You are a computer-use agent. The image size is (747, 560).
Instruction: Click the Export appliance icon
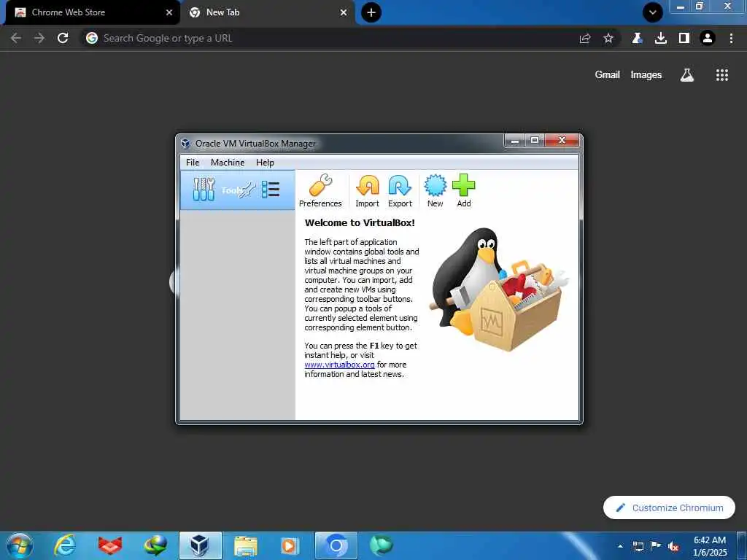pos(400,190)
